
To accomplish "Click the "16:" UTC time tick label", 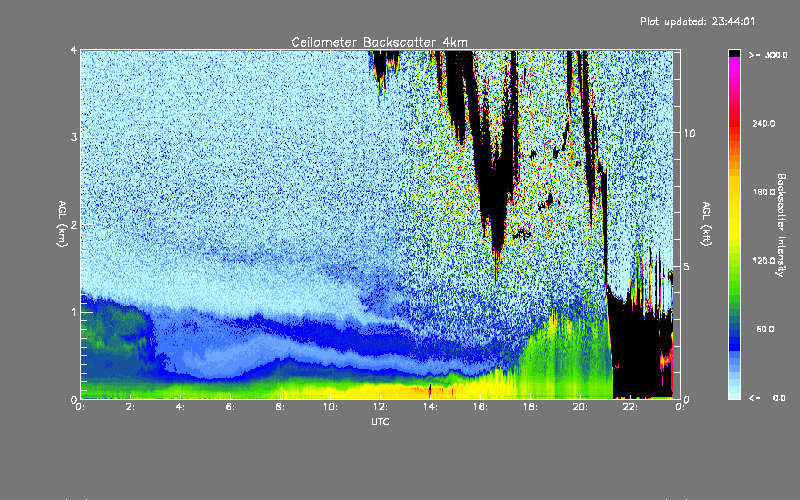I will click(480, 407).
